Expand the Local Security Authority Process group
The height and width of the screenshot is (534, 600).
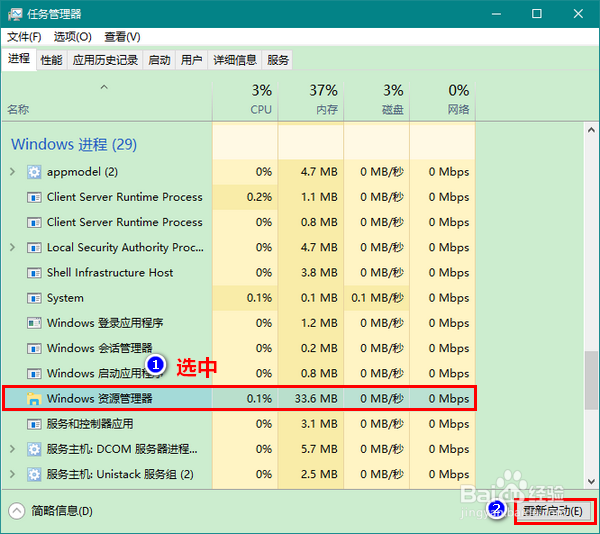13,247
